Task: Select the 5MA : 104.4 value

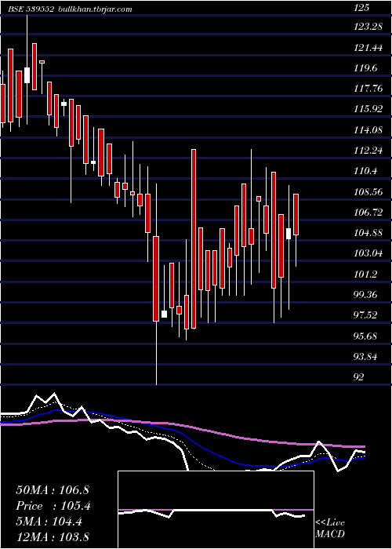Action: point(49,522)
